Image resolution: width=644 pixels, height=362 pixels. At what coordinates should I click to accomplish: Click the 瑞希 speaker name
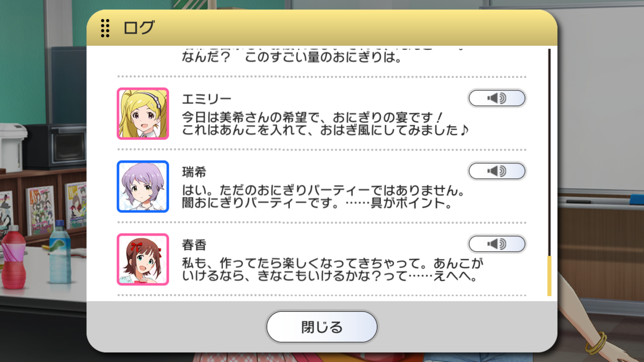click(x=194, y=172)
